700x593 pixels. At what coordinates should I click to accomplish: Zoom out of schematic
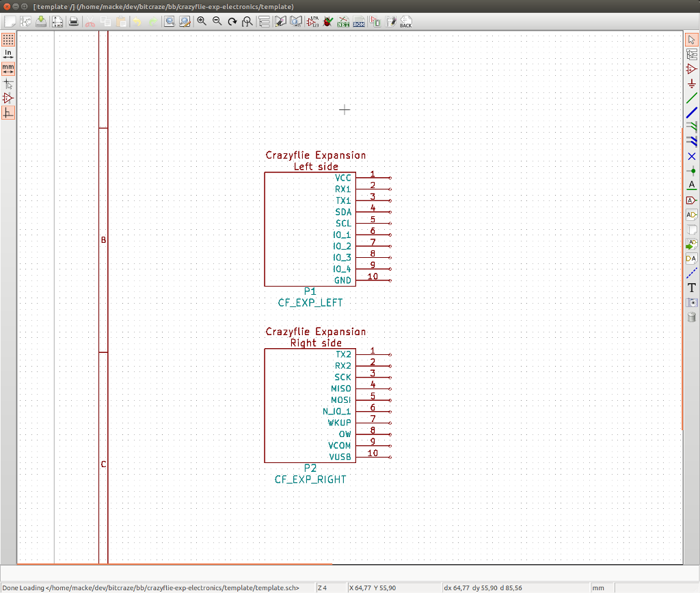click(217, 21)
